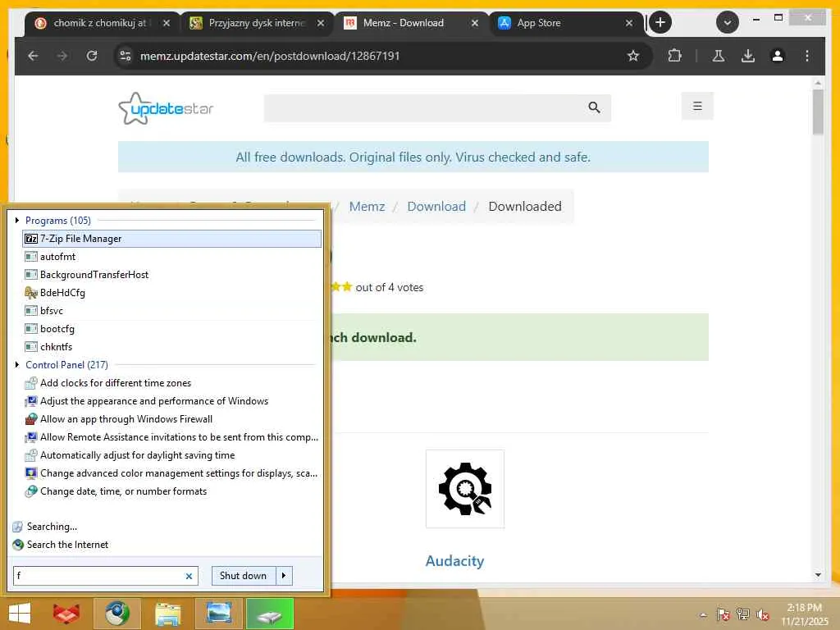The width and height of the screenshot is (840, 630).
Task: Show hidden tray icons arrow
Action: [x=703, y=615]
